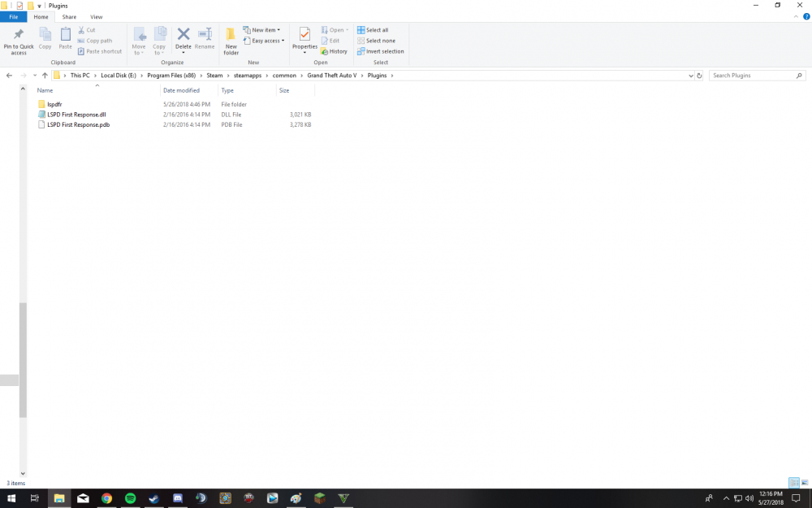The height and width of the screenshot is (508, 812).
Task: Click the Copy icon in Clipboard group
Action: point(45,35)
